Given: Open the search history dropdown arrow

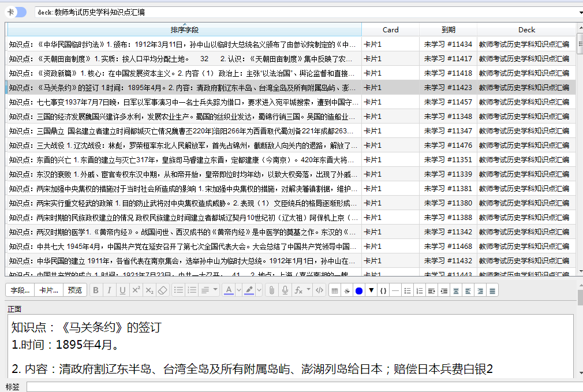Looking at the screenshot, I should point(580,12).
